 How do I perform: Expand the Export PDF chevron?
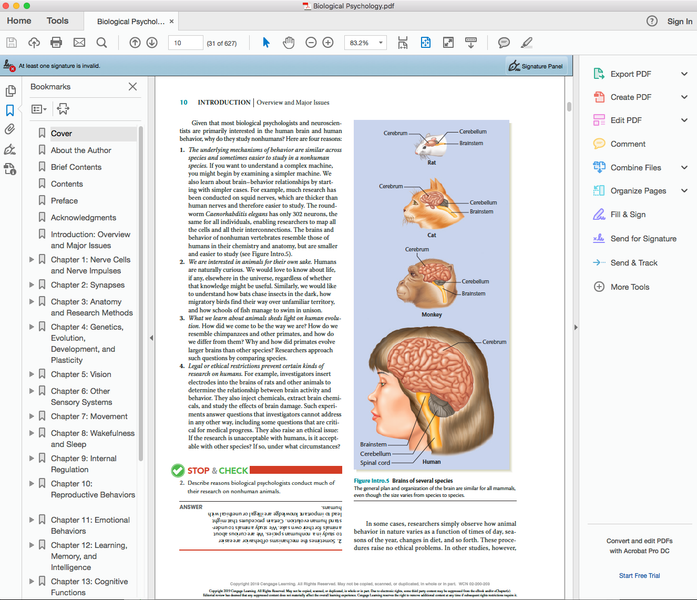click(684, 74)
